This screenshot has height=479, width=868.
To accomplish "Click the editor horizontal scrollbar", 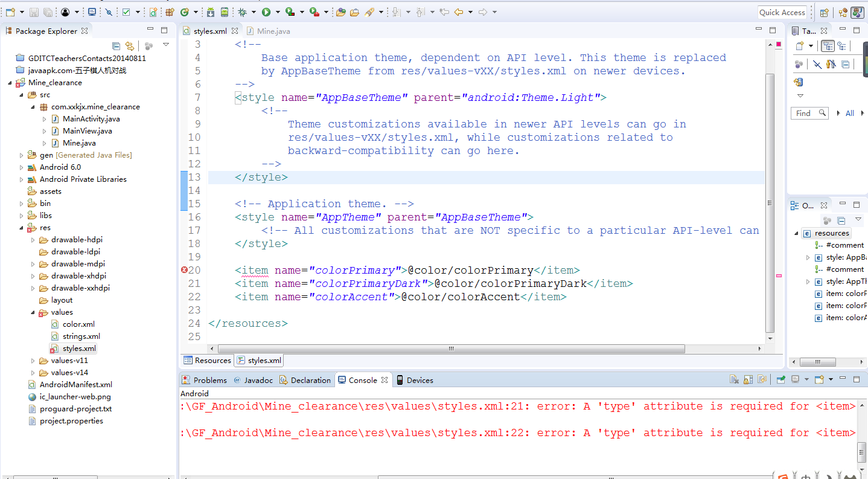I will (451, 349).
